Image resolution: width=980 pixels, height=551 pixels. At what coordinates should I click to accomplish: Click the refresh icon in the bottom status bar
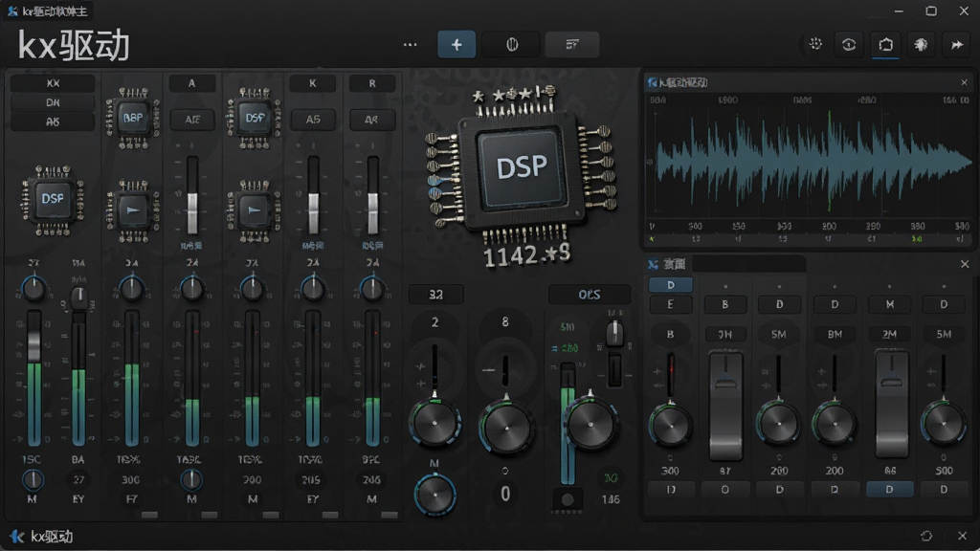[926, 536]
